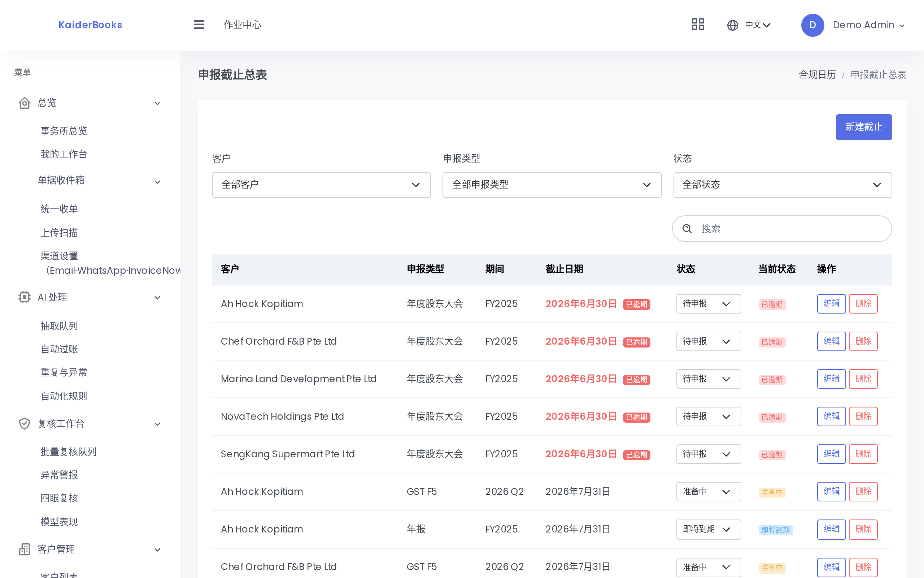
Task: Collapse the 复核工作台 menu section
Action: click(157, 424)
